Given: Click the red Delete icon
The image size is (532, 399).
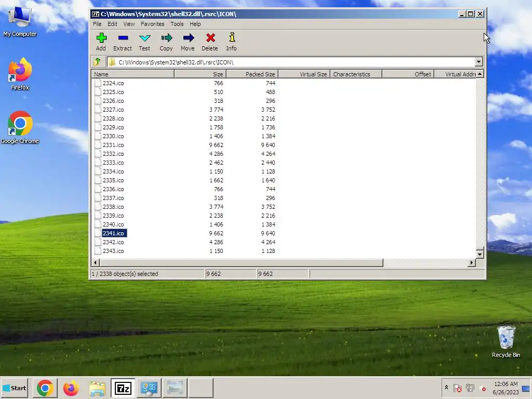Looking at the screenshot, I should click(210, 37).
